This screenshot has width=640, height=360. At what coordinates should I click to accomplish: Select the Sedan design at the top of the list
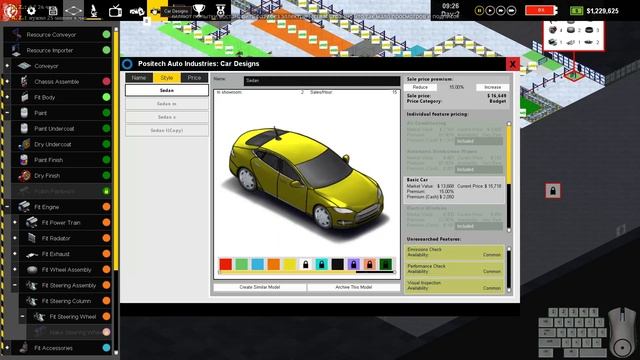click(167, 90)
